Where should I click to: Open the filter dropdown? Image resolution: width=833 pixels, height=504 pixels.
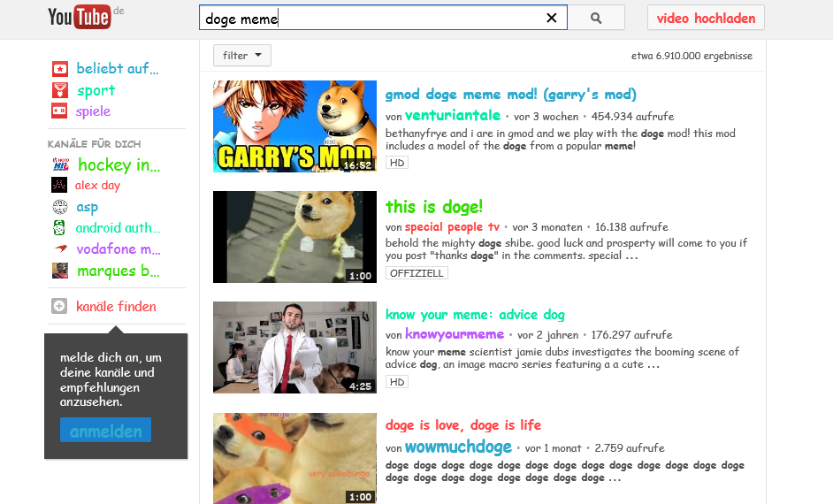(242, 55)
